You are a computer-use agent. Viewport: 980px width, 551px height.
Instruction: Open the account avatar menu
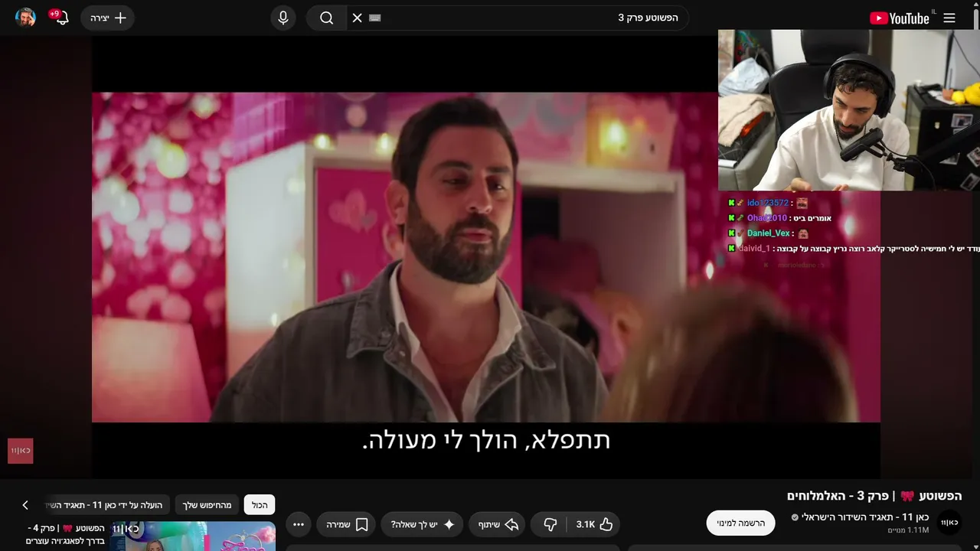click(25, 18)
